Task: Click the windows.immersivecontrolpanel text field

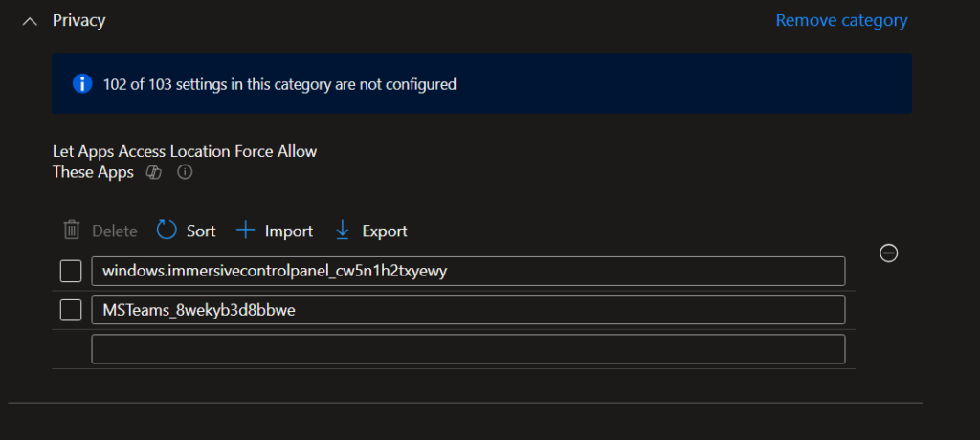Action: click(468, 271)
